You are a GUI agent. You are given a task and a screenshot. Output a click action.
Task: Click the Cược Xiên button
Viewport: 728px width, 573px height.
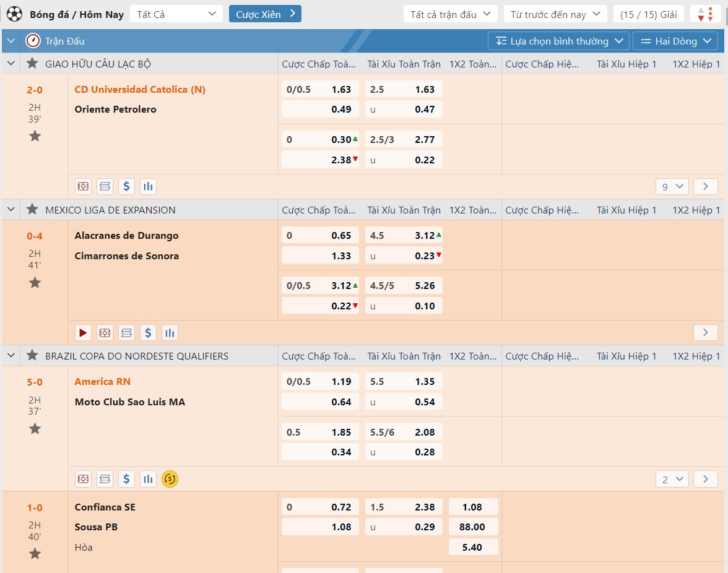(265, 14)
